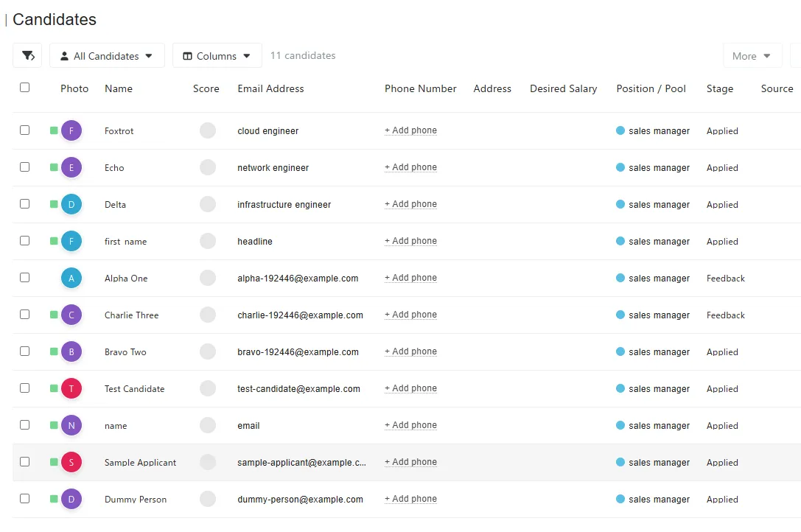Check the box for the 'first name' candidate
The image size is (801, 532).
click(x=24, y=241)
